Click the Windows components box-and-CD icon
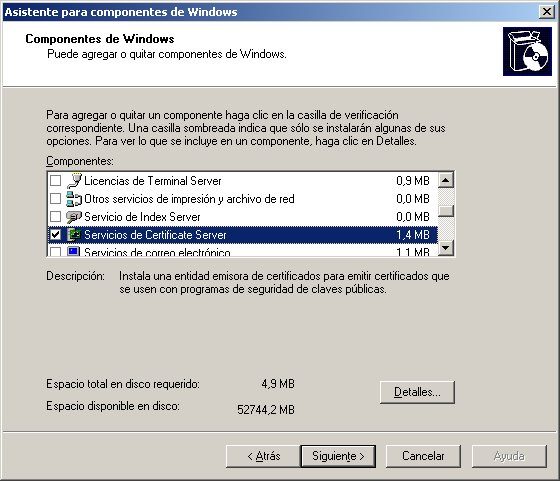This screenshot has width=560, height=481. 527,51
